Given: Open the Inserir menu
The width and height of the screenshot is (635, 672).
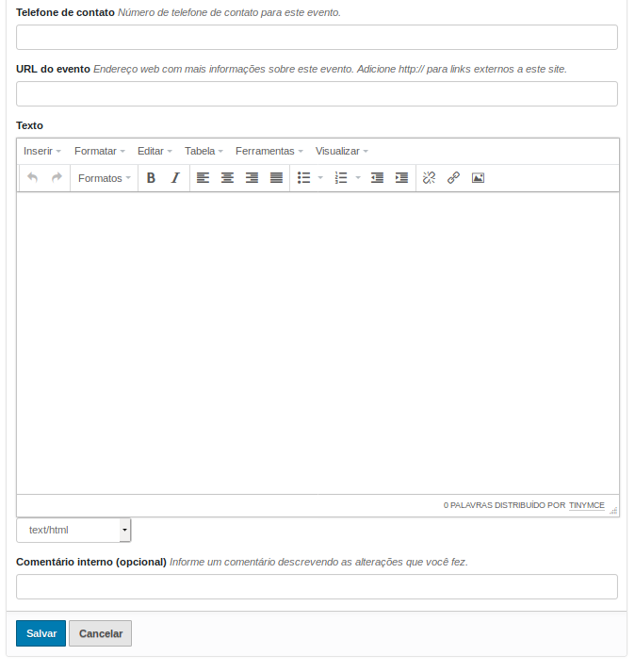Looking at the screenshot, I should tap(42, 151).
